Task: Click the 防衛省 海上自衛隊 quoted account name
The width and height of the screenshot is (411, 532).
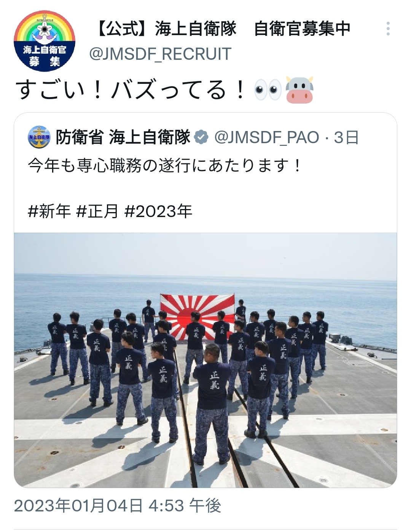Action: pos(123,137)
